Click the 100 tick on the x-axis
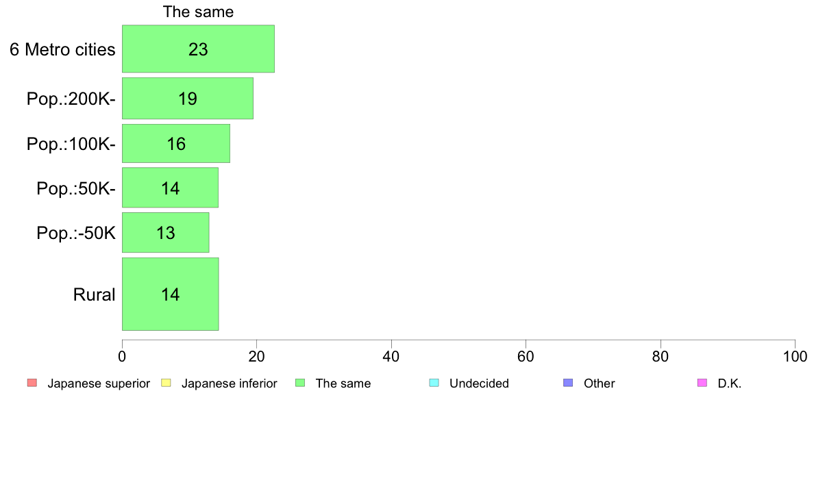 (x=795, y=357)
